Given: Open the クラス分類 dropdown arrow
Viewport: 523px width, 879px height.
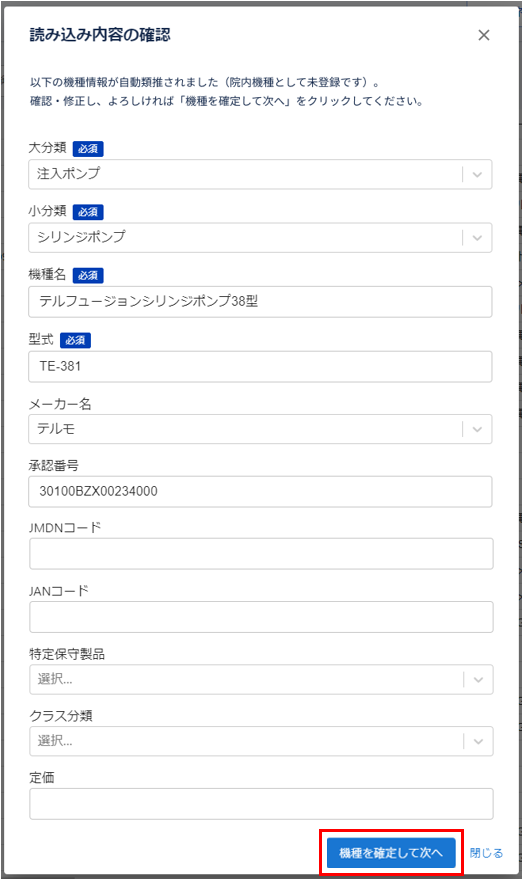Looking at the screenshot, I should point(478,741).
